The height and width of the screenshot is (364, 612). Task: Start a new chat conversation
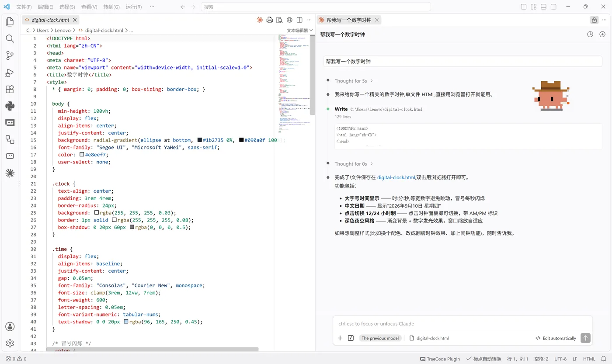pos(602,34)
